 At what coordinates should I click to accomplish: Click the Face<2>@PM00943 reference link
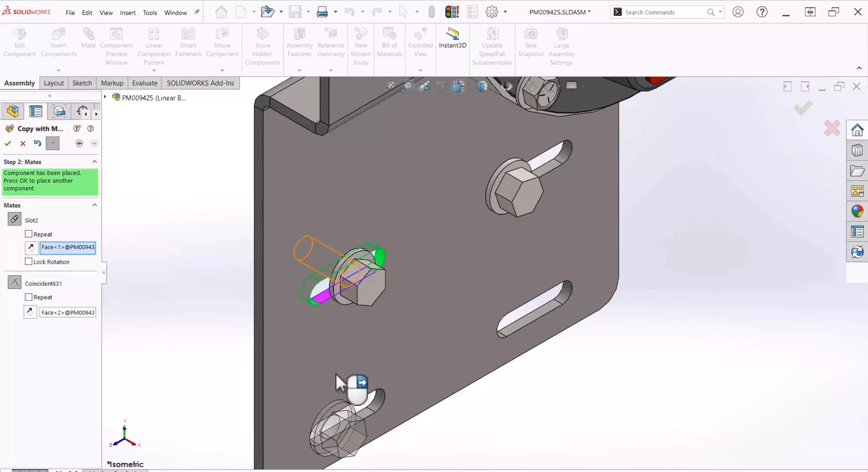pos(68,312)
